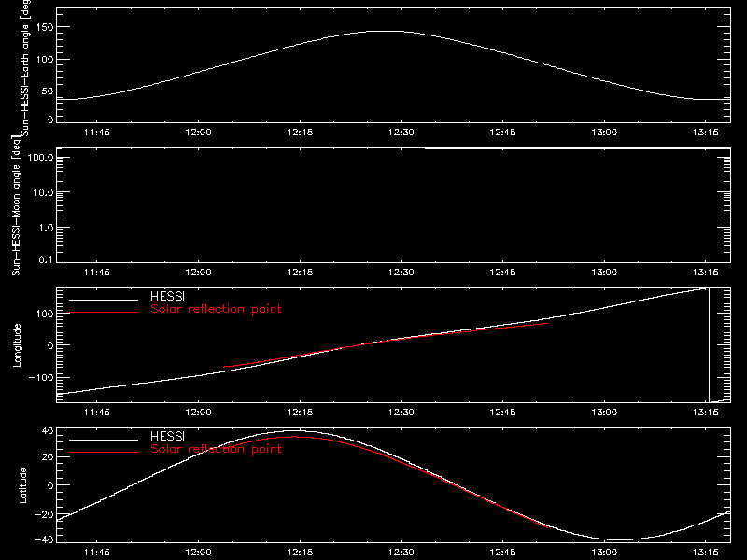Click the 100 tick on Longitude axis
The image size is (747, 560).
(46, 314)
